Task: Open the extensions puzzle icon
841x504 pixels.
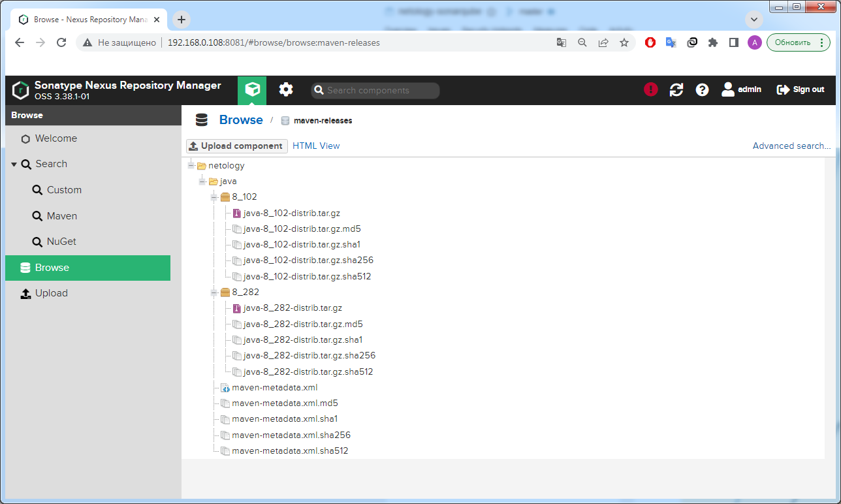Action: (x=713, y=42)
